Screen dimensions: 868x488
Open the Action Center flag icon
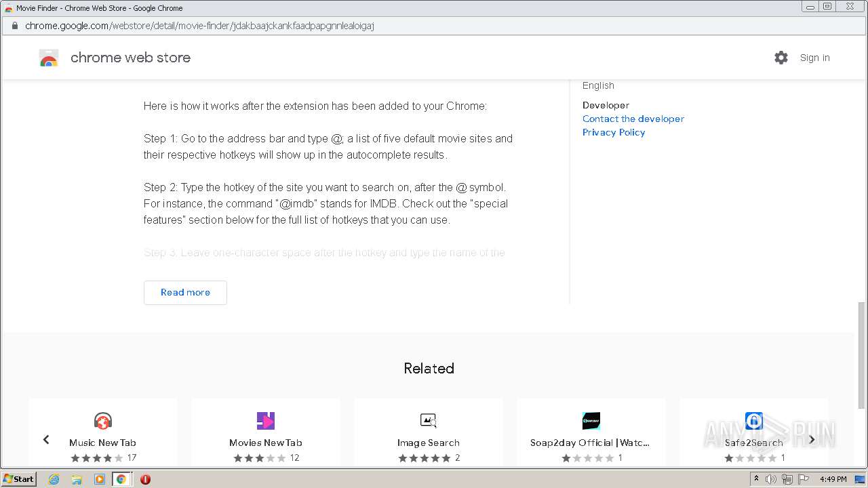[x=804, y=479]
